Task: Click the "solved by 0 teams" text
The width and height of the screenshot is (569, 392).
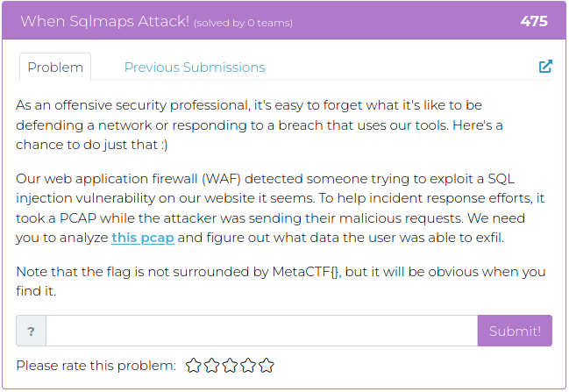Action: pyautogui.click(x=243, y=23)
